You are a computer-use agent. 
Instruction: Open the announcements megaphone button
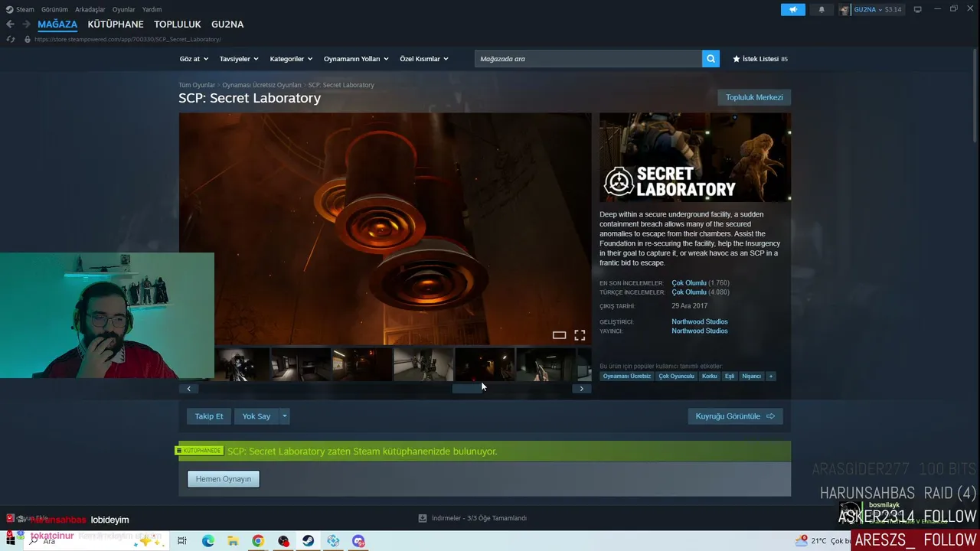(x=793, y=9)
